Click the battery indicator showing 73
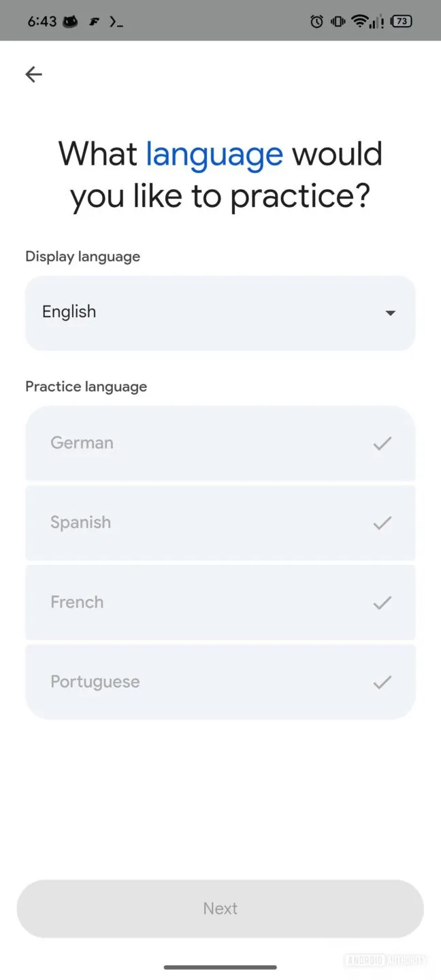 pos(401,21)
